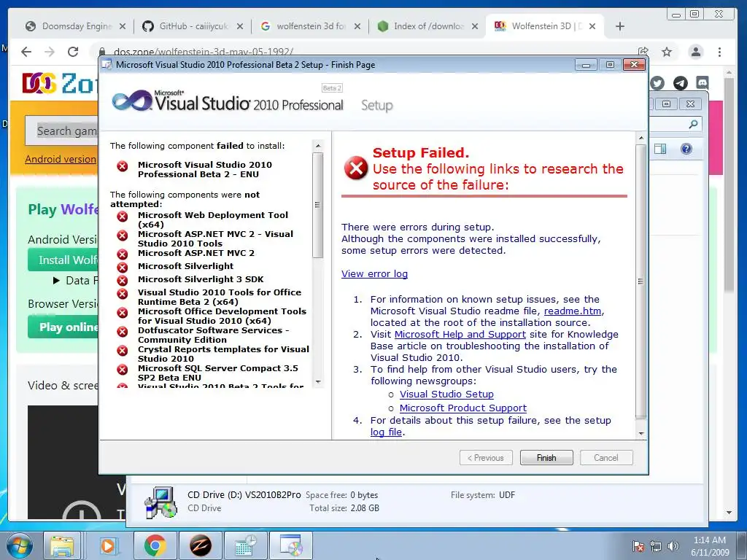The image size is (747, 560).
Task: Open Chrome's three-dot menu
Action: tap(719, 52)
